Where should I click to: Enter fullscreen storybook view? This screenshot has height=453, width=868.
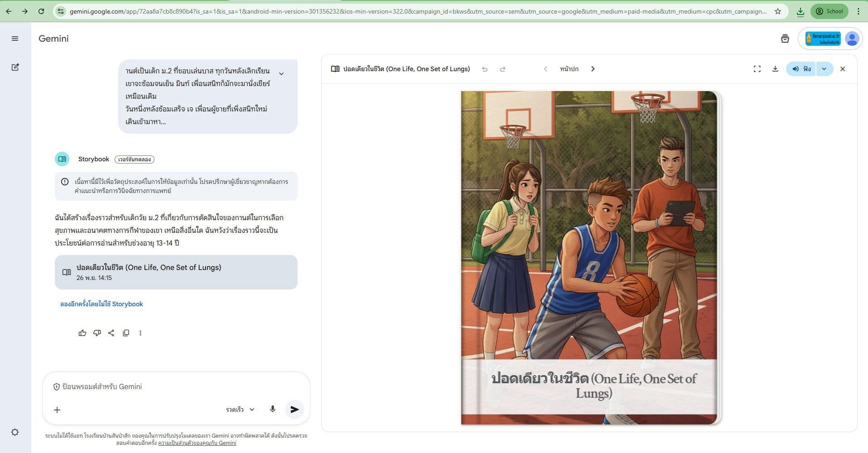click(757, 69)
